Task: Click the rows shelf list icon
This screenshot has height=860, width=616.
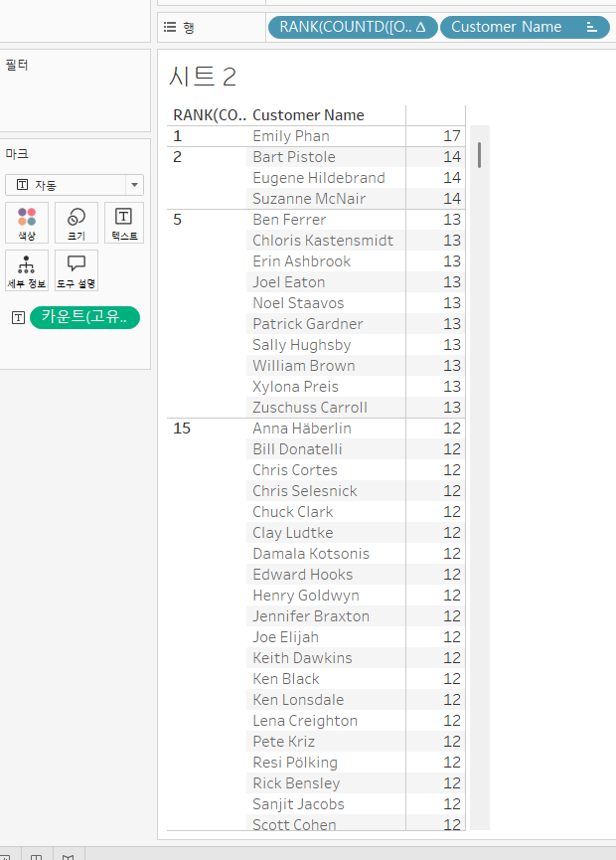Action: click(x=170, y=27)
